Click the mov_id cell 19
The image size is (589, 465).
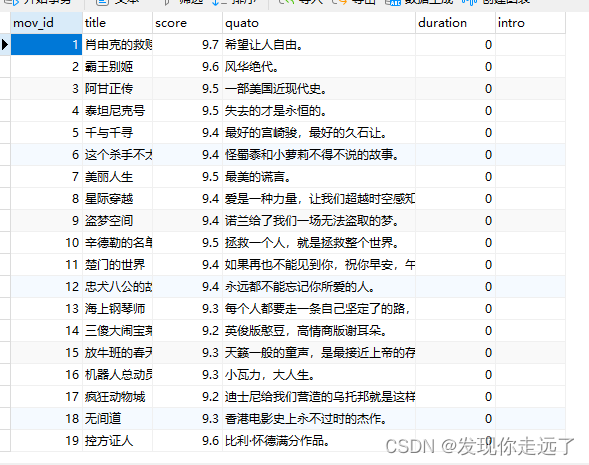[x=47, y=441]
